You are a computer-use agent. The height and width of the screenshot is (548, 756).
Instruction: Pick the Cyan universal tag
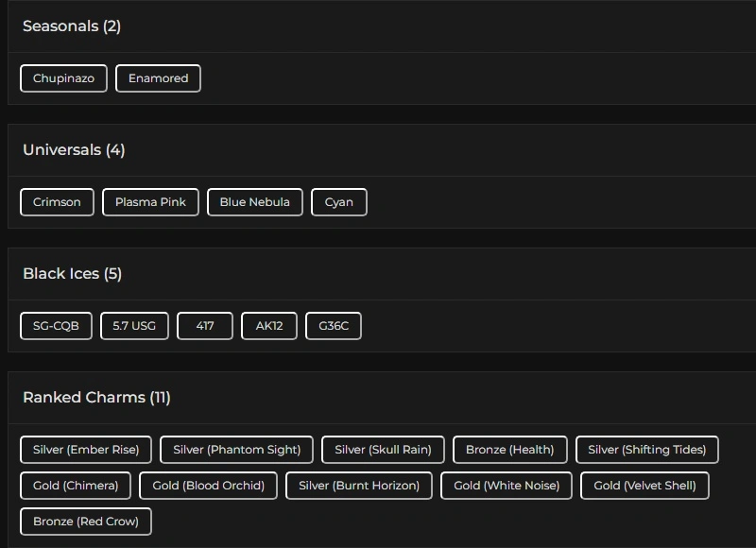point(338,202)
